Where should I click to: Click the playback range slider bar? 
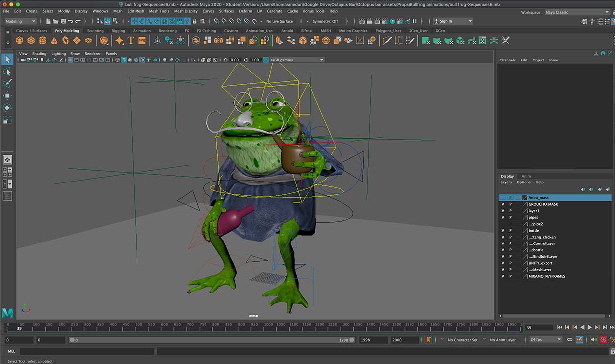(211, 340)
